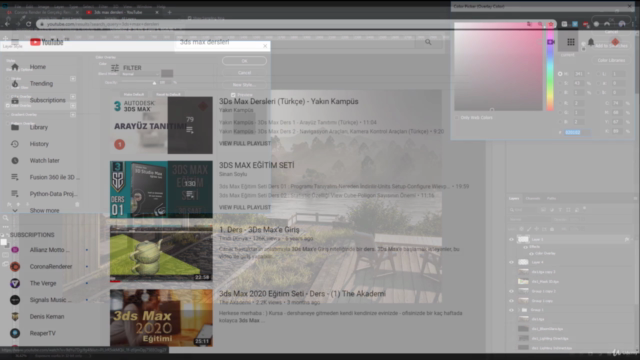Open Color Libraries in the Color Picker

(x=611, y=60)
